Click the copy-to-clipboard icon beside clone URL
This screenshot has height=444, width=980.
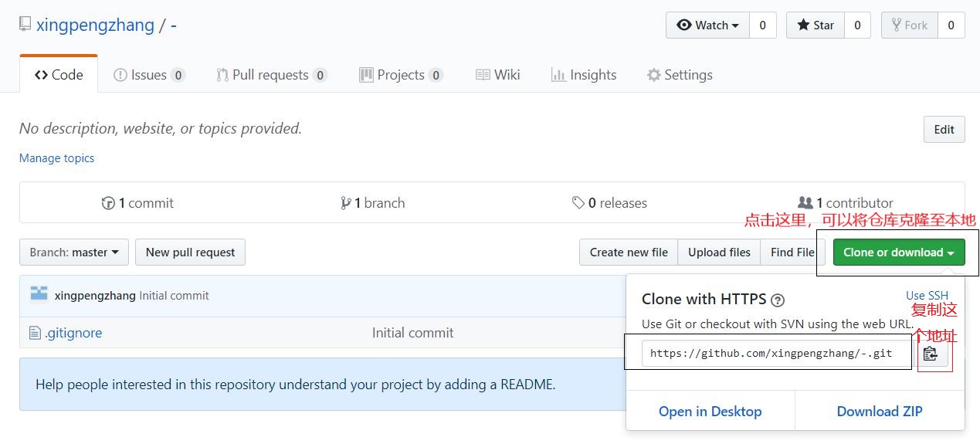pos(931,354)
